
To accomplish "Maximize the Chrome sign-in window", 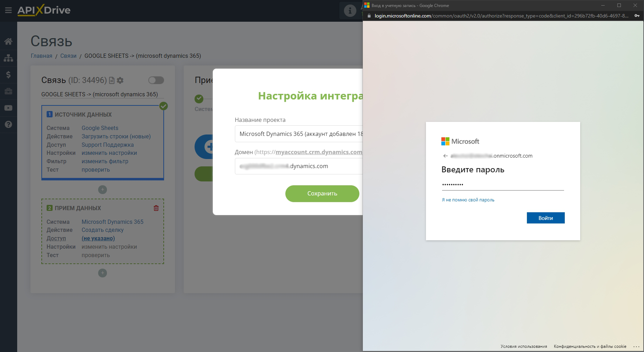I will tap(619, 5).
